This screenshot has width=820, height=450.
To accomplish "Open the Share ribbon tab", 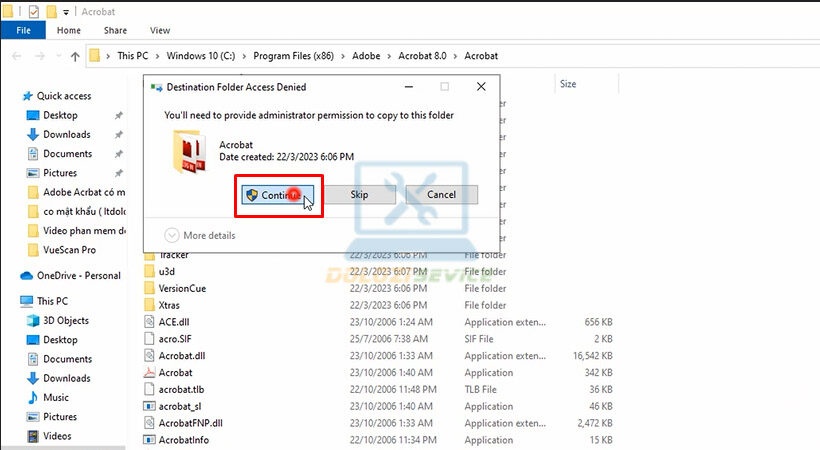I will point(115,30).
